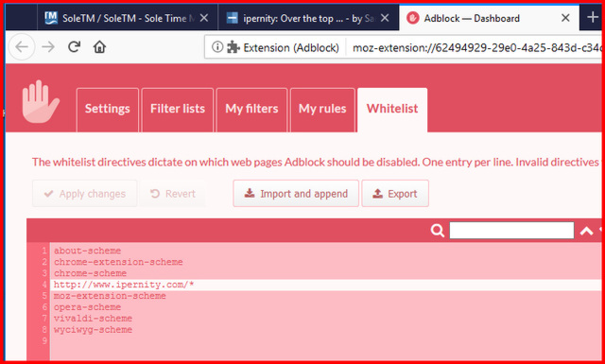Open site information icon in address bar
The width and height of the screenshot is (605, 364).
pyautogui.click(x=217, y=47)
